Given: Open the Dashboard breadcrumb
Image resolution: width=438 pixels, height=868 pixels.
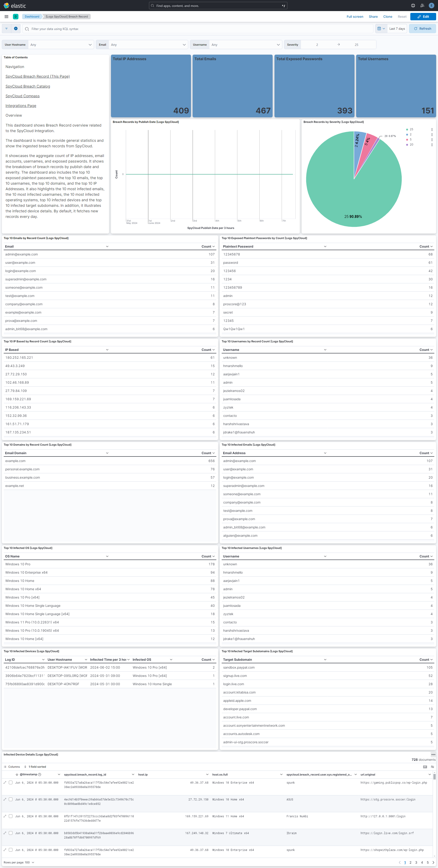Looking at the screenshot, I should [x=32, y=16].
